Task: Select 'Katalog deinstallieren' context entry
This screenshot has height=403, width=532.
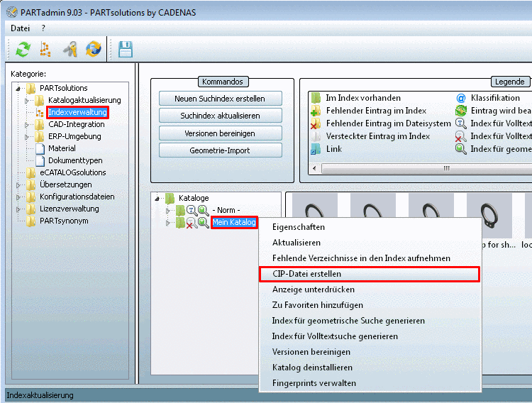Action: pos(370,368)
